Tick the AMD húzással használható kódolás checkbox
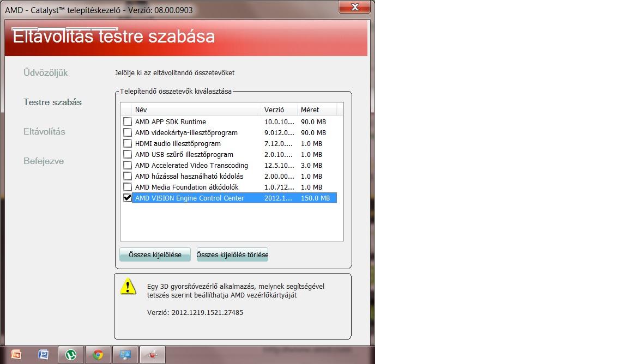Viewport: 628px width, 364px height. point(128,176)
